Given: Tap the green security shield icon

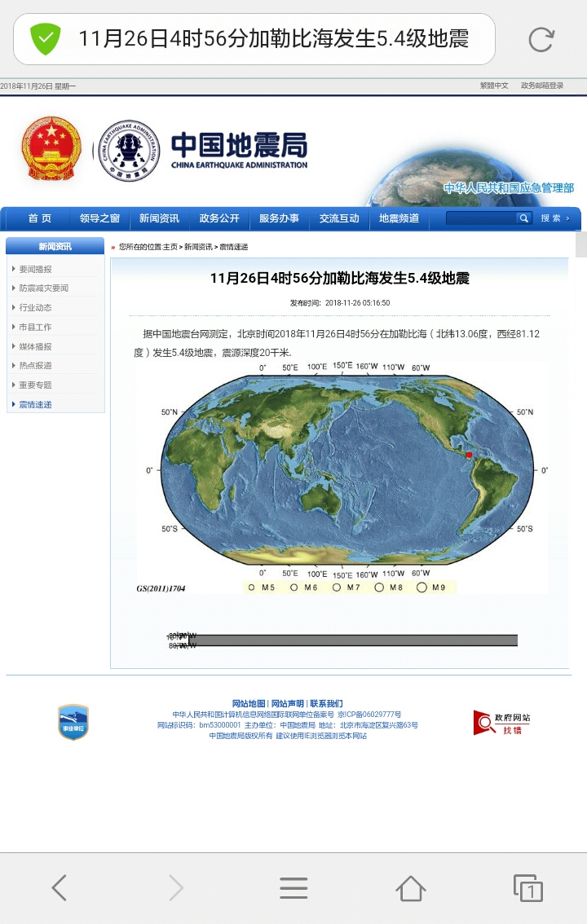Looking at the screenshot, I should tap(46, 39).
